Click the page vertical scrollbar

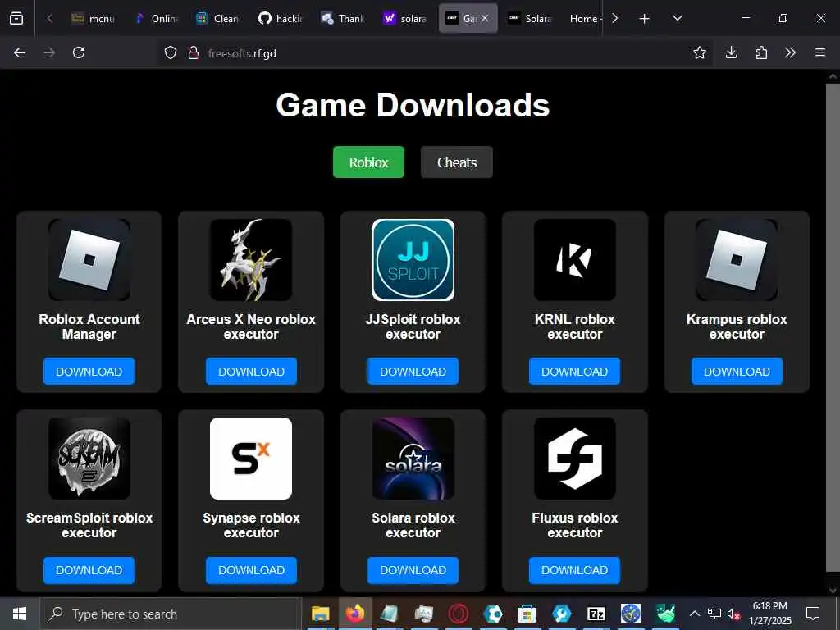(x=833, y=326)
